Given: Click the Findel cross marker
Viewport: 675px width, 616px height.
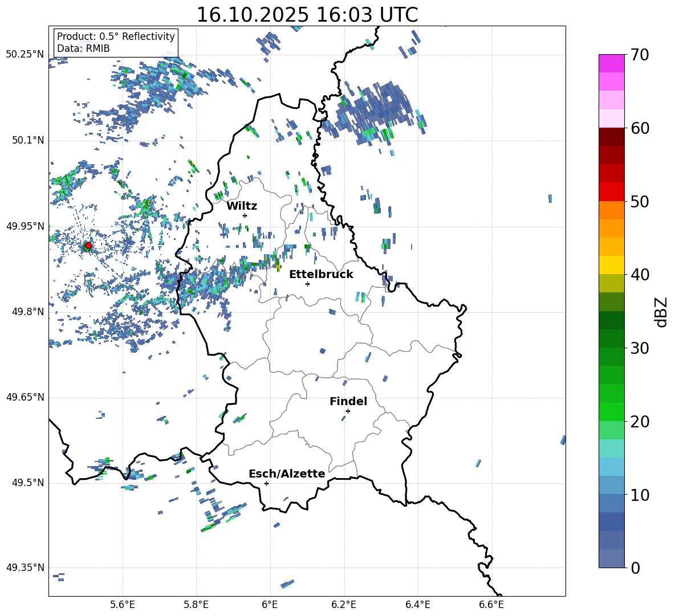Looking at the screenshot, I should 348,411.
